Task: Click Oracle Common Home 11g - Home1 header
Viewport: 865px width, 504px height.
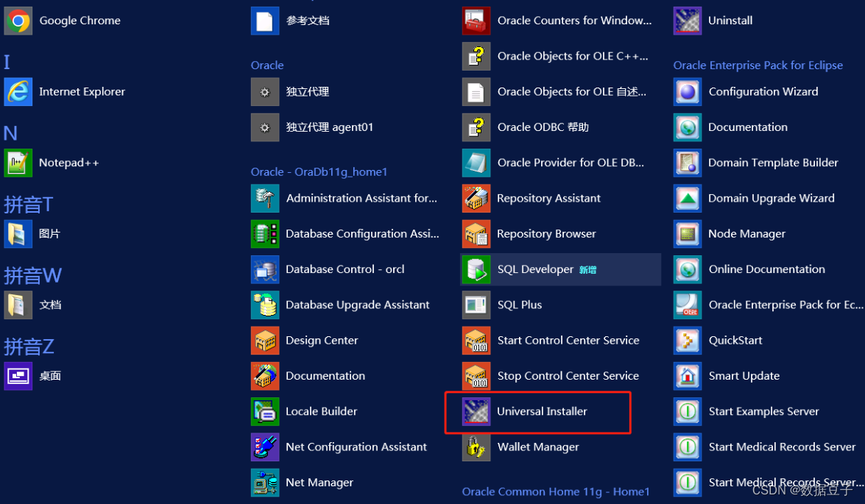Action: (556, 492)
